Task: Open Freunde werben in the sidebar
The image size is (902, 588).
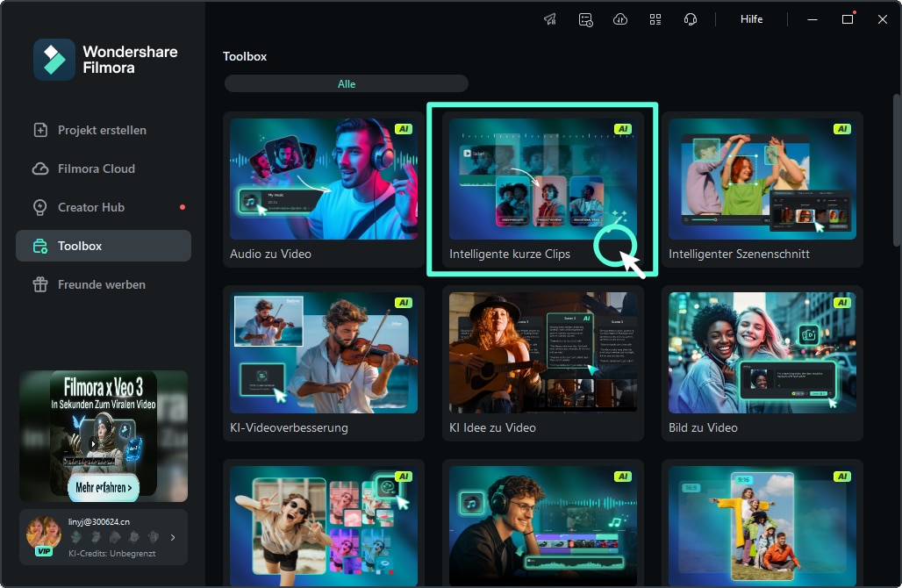Action: [104, 284]
